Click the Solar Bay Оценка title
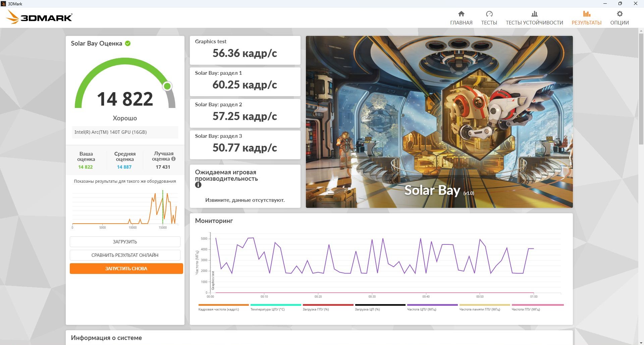The height and width of the screenshot is (345, 644). coord(97,43)
